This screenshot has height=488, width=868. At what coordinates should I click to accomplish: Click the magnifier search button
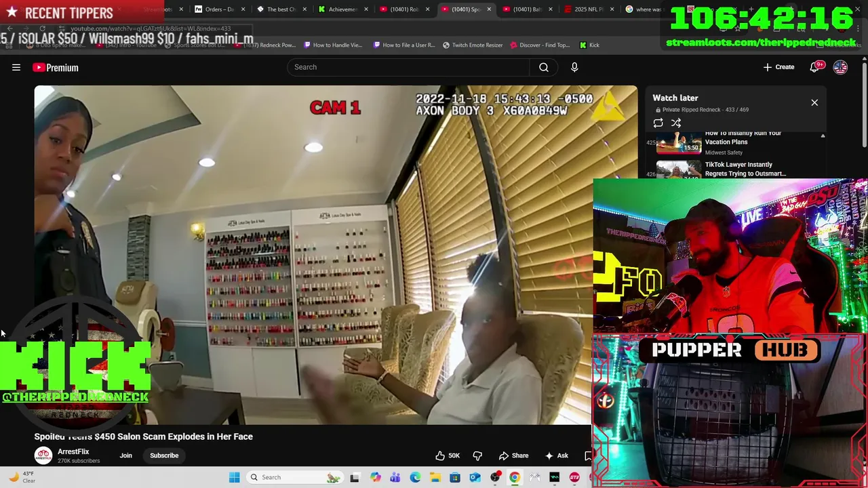coord(544,67)
